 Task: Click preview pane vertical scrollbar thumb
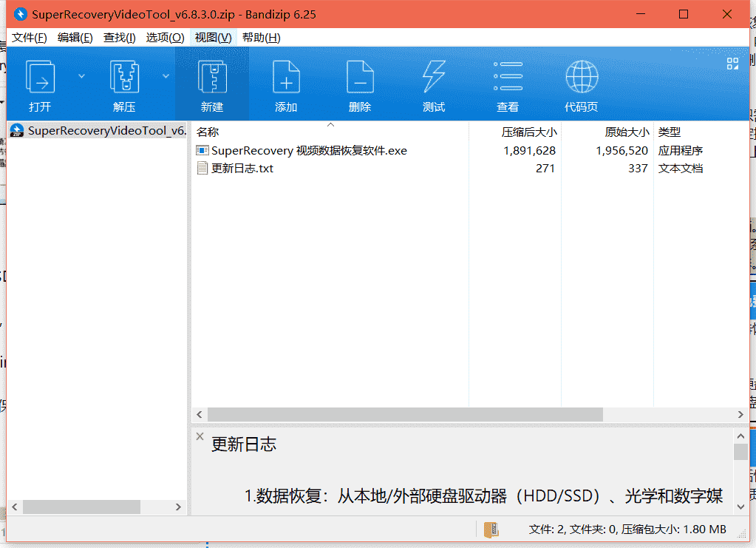pos(740,452)
